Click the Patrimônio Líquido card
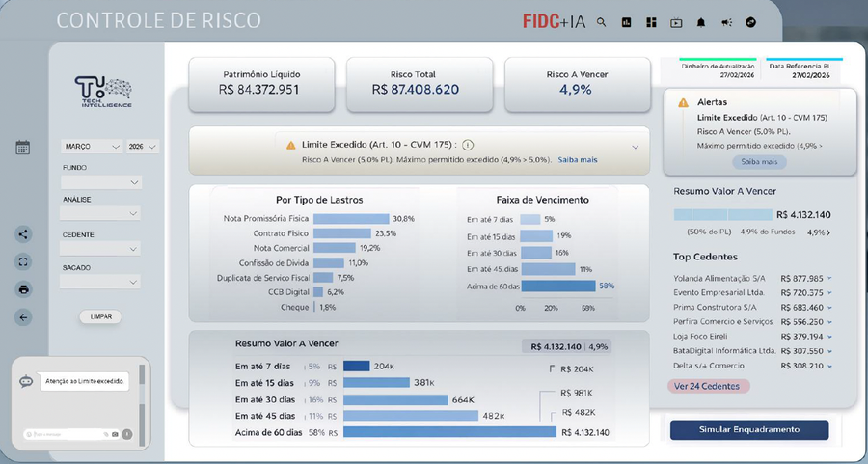The image size is (868, 464). [x=261, y=84]
